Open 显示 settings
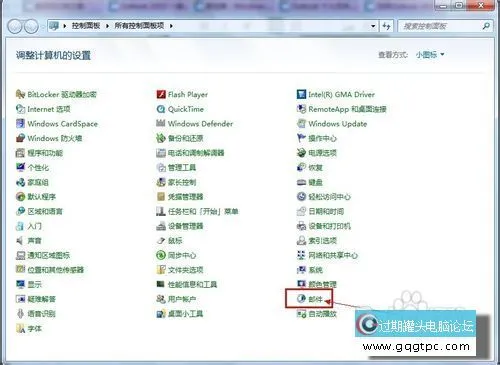This screenshot has width=500, height=365. tap(29, 284)
